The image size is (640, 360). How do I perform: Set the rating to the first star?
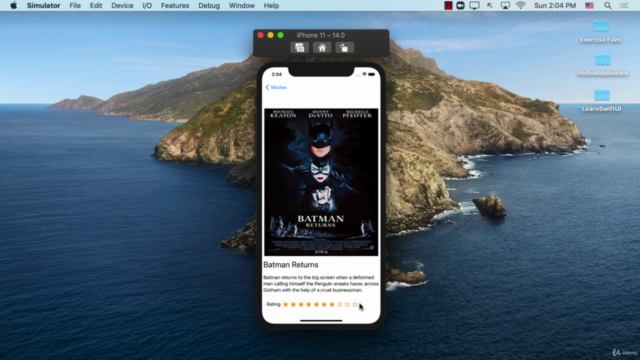(286, 304)
